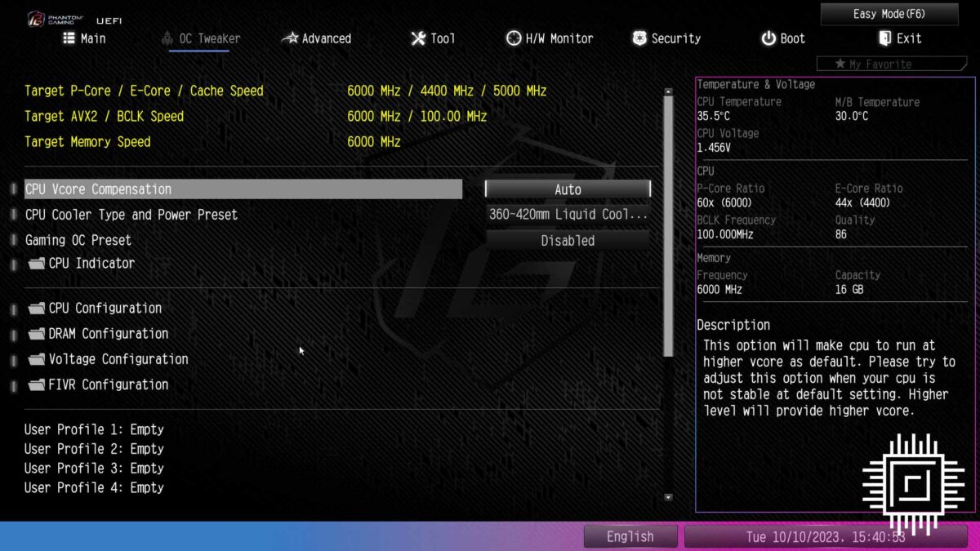
Task: Click the Exit door icon
Action: pyautogui.click(x=884, y=38)
